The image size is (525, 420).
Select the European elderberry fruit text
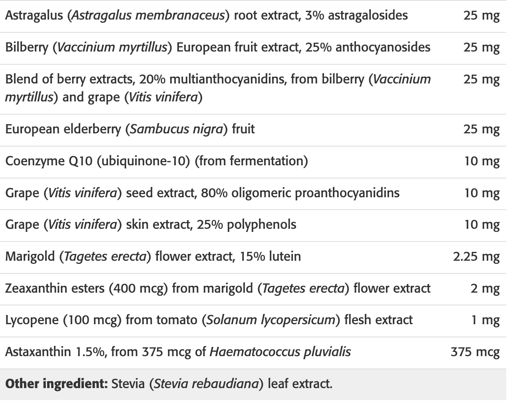(130, 129)
